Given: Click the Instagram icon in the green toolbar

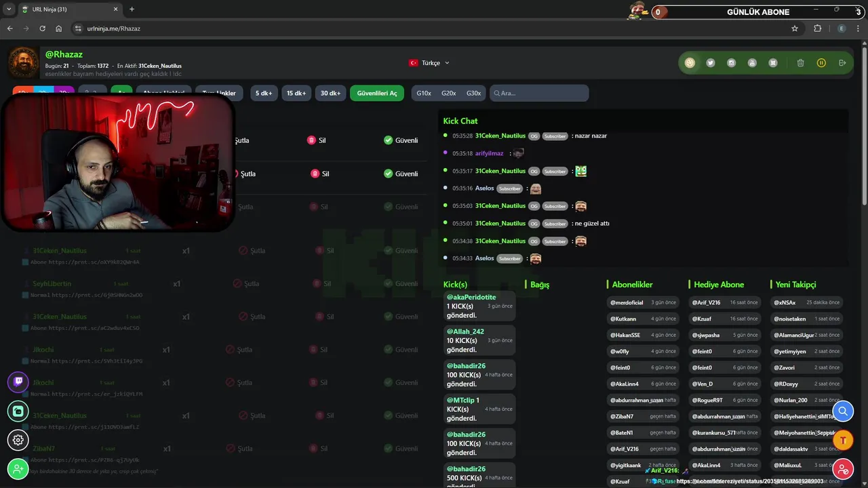Looking at the screenshot, I should point(731,63).
